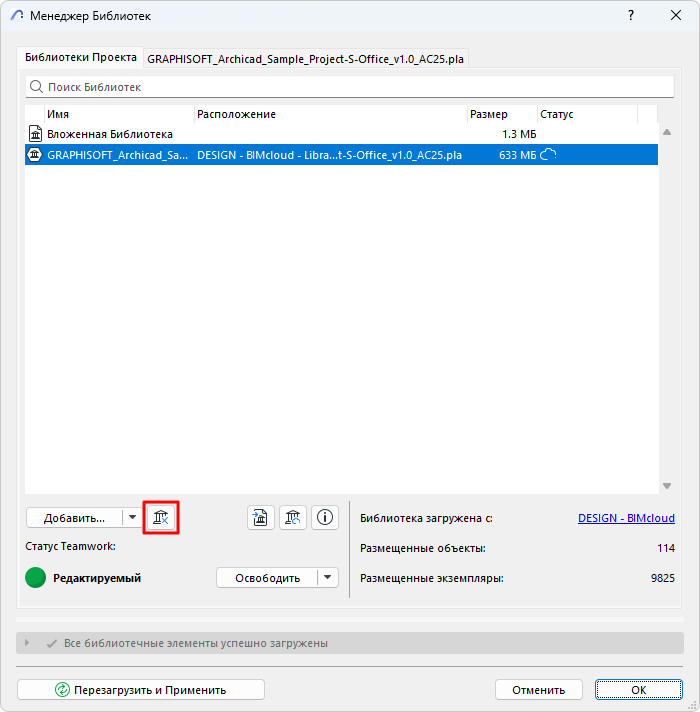Sort by Расположение column header

331,114
